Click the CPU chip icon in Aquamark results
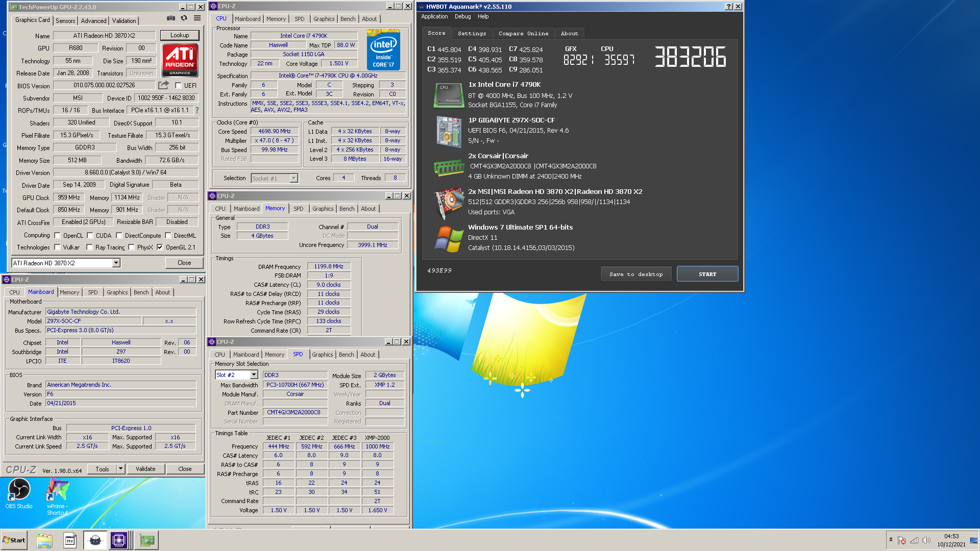980x551 pixels. (448, 95)
